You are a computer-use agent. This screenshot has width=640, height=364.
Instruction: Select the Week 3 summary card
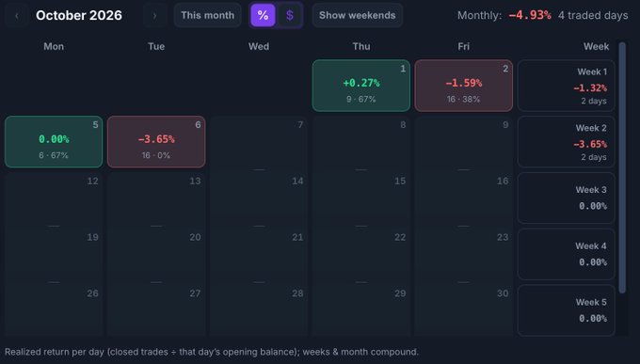click(567, 198)
